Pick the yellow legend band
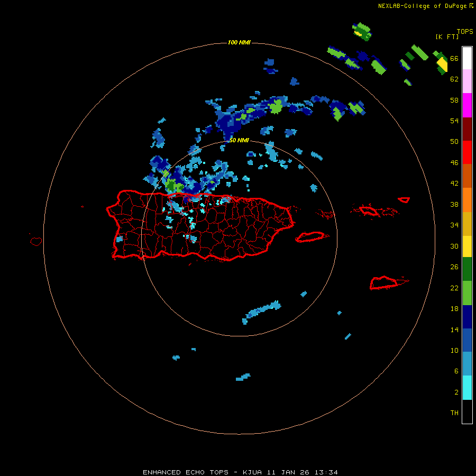The width and height of the screenshot is (476, 476). coord(467,246)
